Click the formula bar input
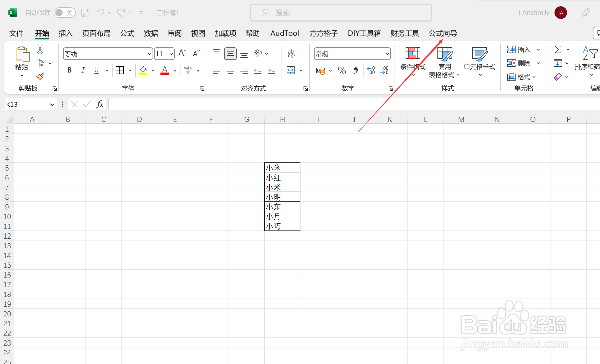Viewport: 600px width, 364px height. (x=354, y=104)
